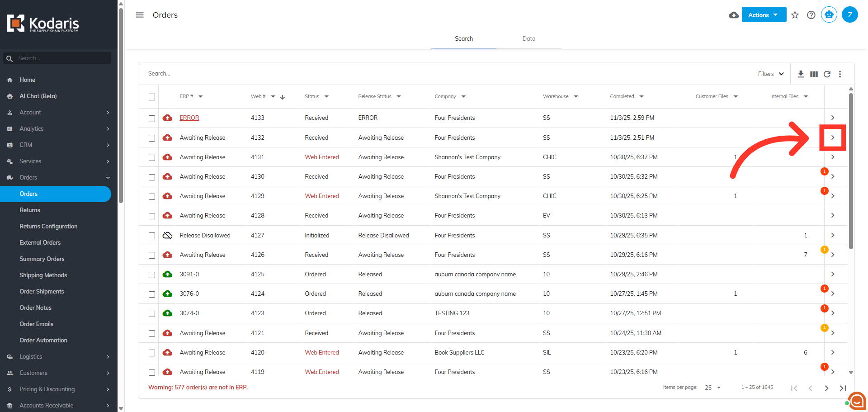Open Returns Configuration in the sidebar
This screenshot has width=868, height=412.
coord(48,227)
